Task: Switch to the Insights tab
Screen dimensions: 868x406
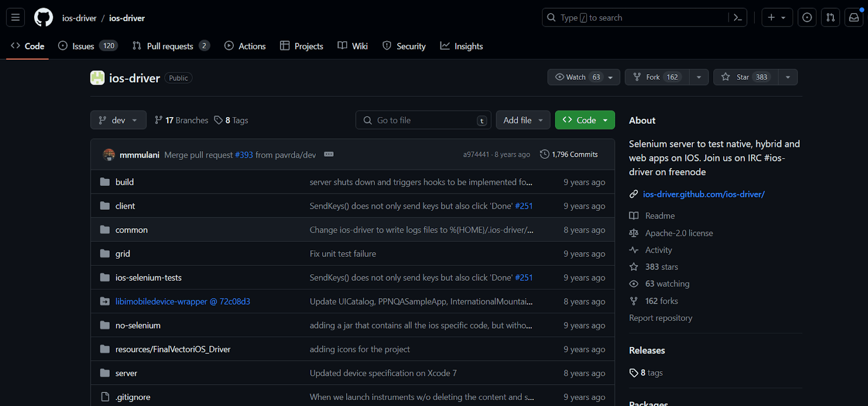Action: pyautogui.click(x=462, y=47)
